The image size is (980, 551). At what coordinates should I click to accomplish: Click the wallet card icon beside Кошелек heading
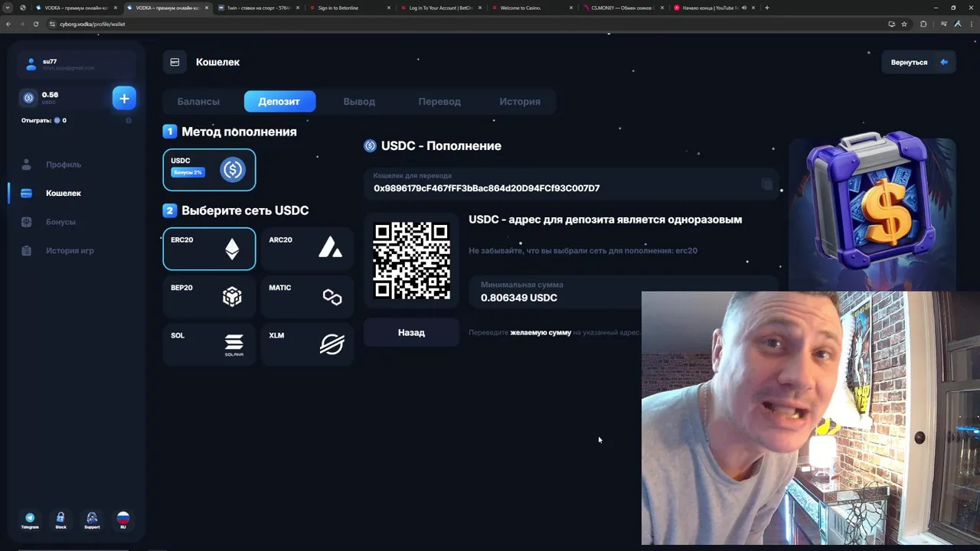coord(175,62)
